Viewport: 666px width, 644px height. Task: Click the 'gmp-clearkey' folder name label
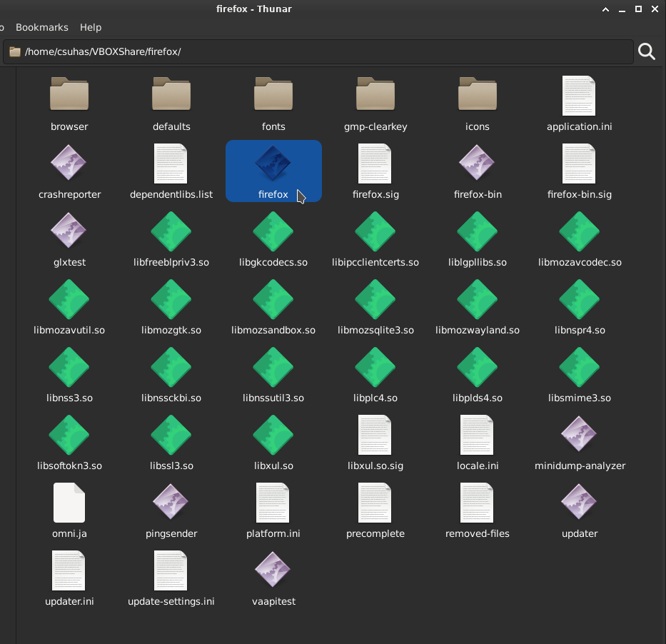pos(375,127)
